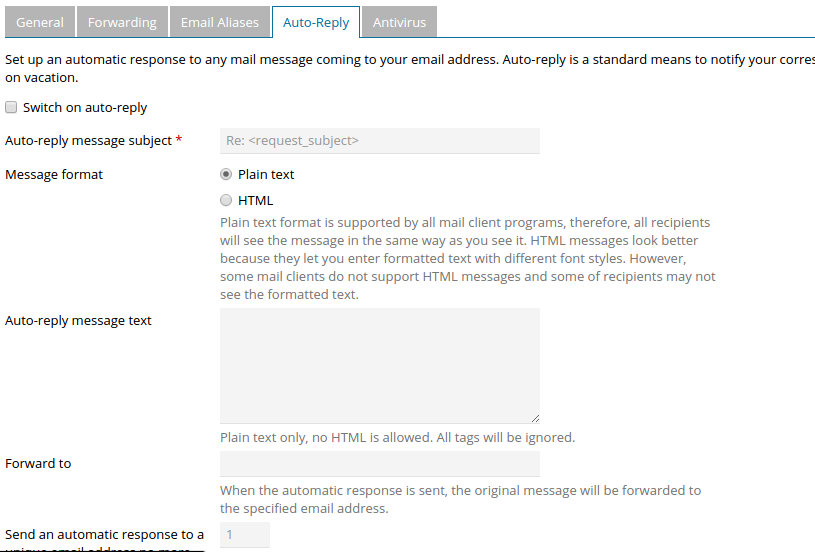Go to the Email Aliases tab

(220, 22)
